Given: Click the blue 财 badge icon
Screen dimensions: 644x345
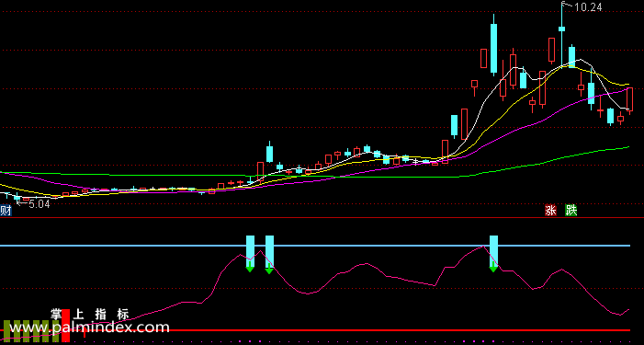Looking at the screenshot, I should click(6, 211).
